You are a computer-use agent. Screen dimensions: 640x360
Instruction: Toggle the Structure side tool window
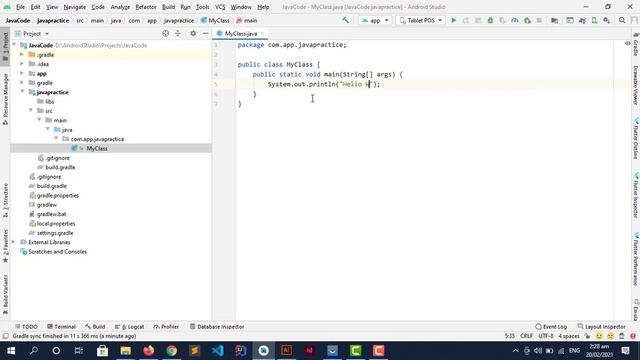tap(5, 200)
